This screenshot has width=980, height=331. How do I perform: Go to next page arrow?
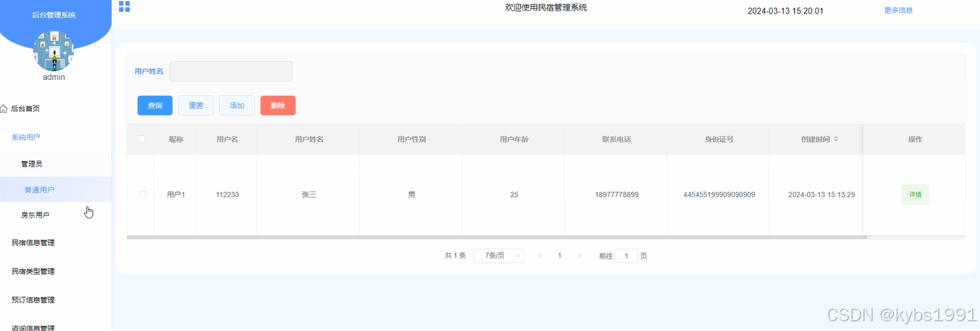coord(579,256)
